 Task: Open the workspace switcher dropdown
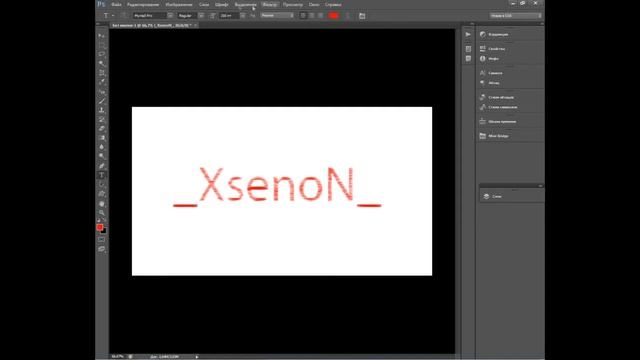(516, 16)
